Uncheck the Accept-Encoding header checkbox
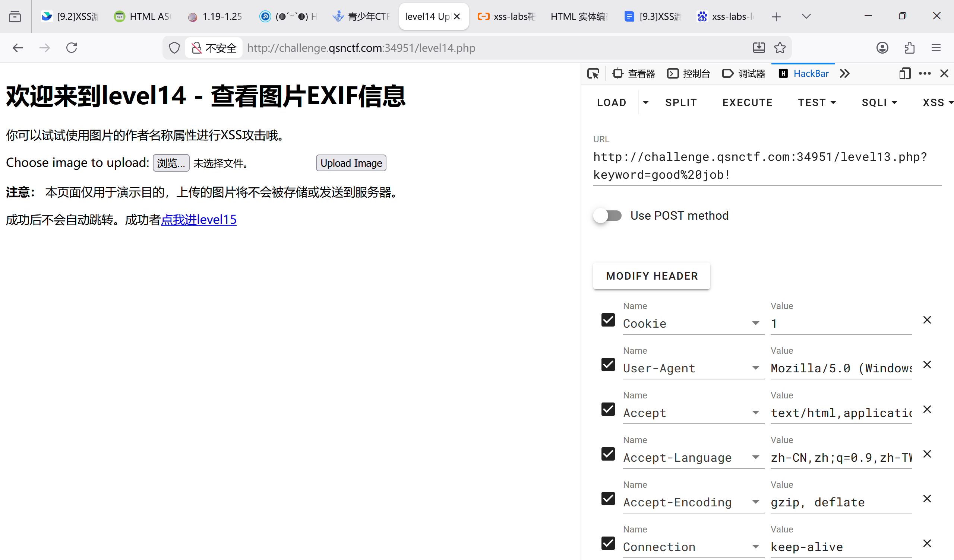Viewport: 954px width, 560px height. [608, 499]
